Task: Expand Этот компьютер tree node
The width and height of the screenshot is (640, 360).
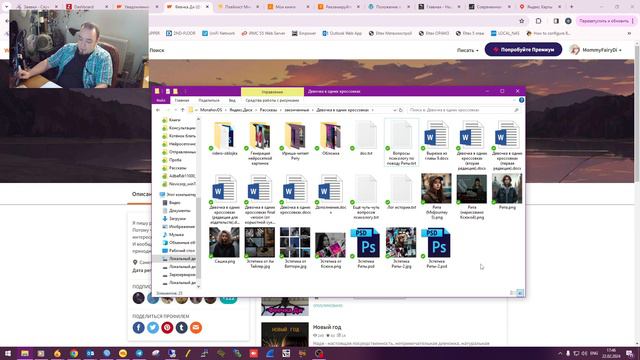Action: click(x=158, y=195)
